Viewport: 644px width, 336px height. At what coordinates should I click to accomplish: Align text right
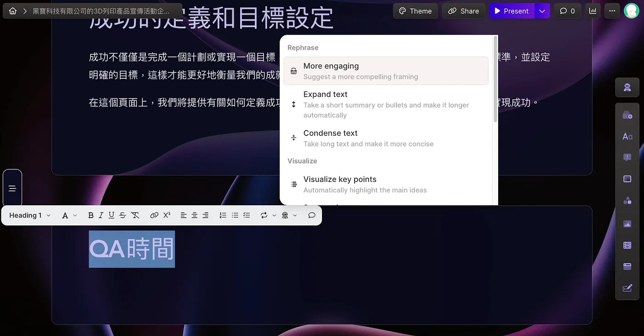tap(206, 215)
